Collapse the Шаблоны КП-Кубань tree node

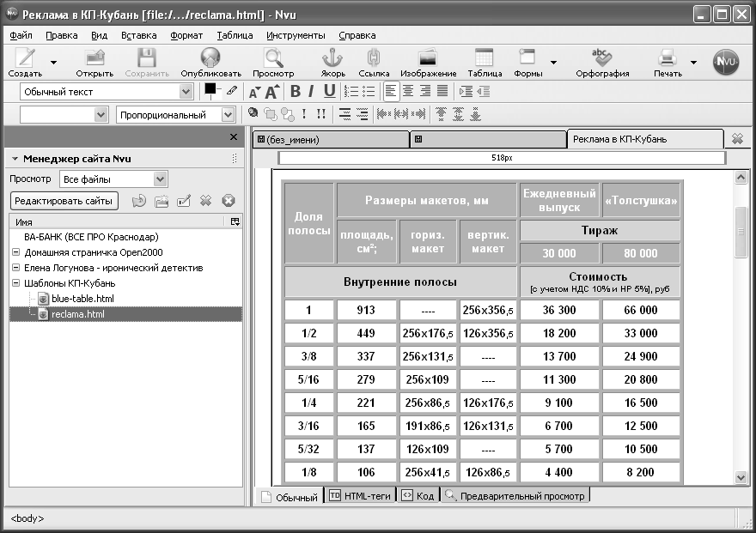[16, 282]
